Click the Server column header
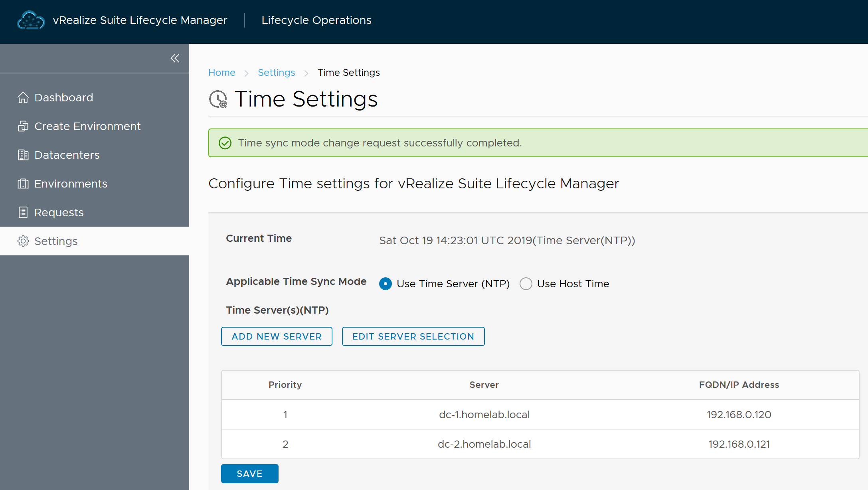This screenshot has height=490, width=868. coord(484,385)
